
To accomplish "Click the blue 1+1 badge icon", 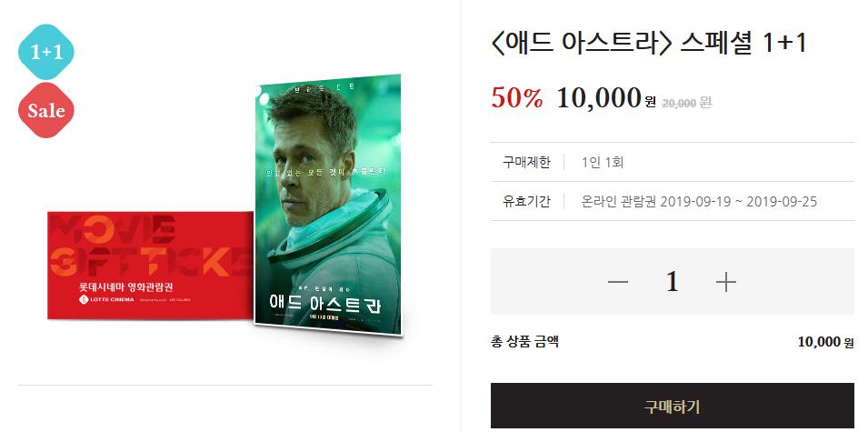I will pos(46,52).
